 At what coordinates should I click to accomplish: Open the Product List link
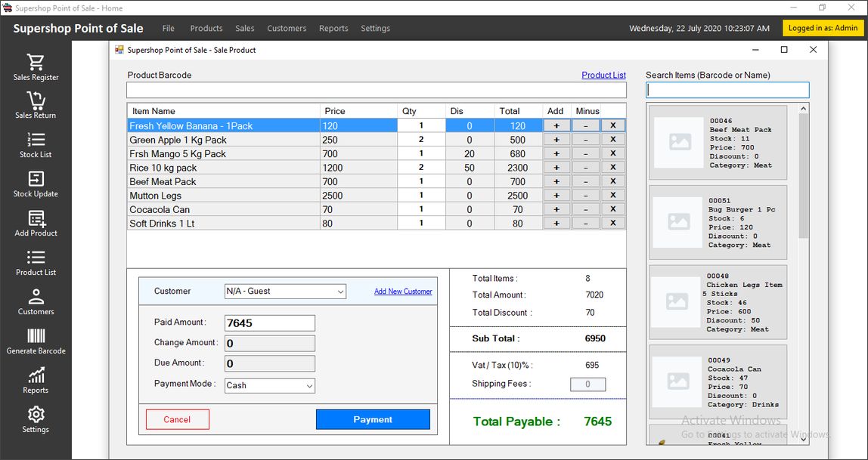603,76
